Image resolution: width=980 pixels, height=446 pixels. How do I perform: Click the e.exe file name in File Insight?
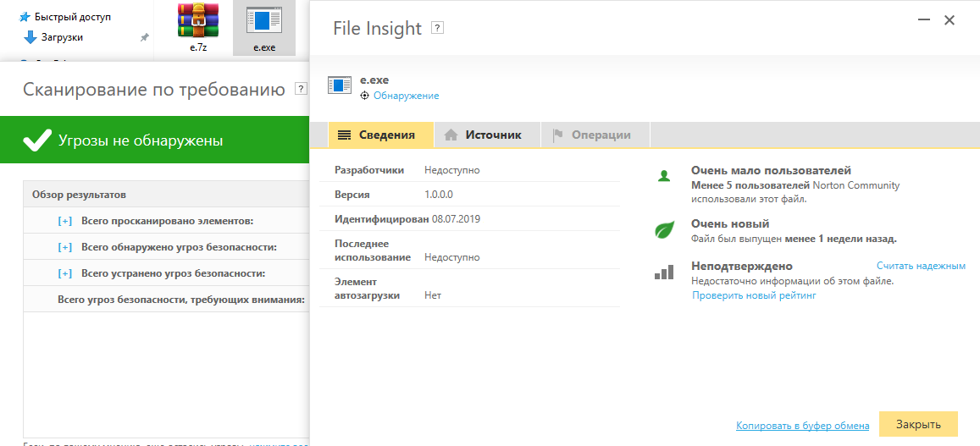[x=374, y=80]
